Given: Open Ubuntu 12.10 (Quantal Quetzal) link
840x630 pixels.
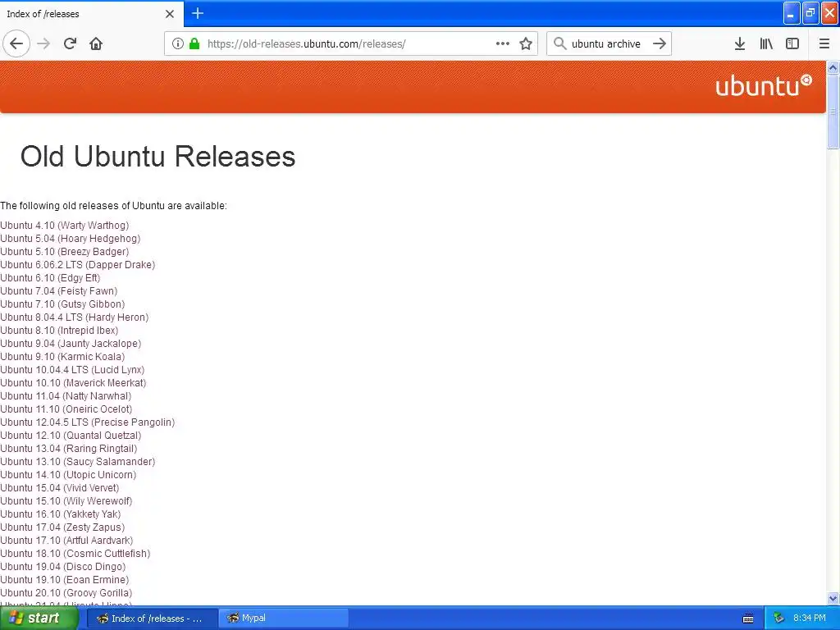Looking at the screenshot, I should [71, 436].
